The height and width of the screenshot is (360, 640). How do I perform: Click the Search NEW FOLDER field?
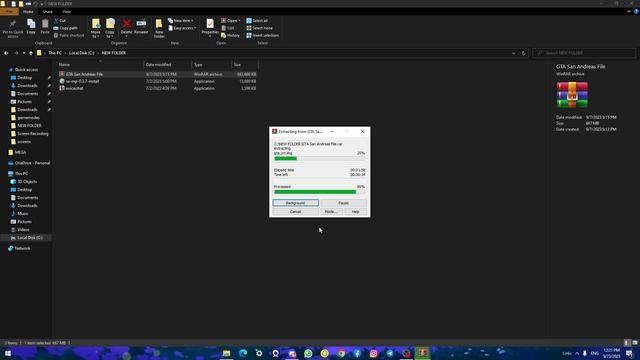coord(584,53)
